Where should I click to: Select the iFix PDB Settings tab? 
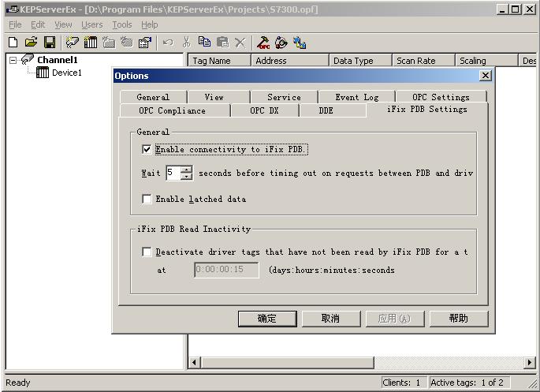427,110
